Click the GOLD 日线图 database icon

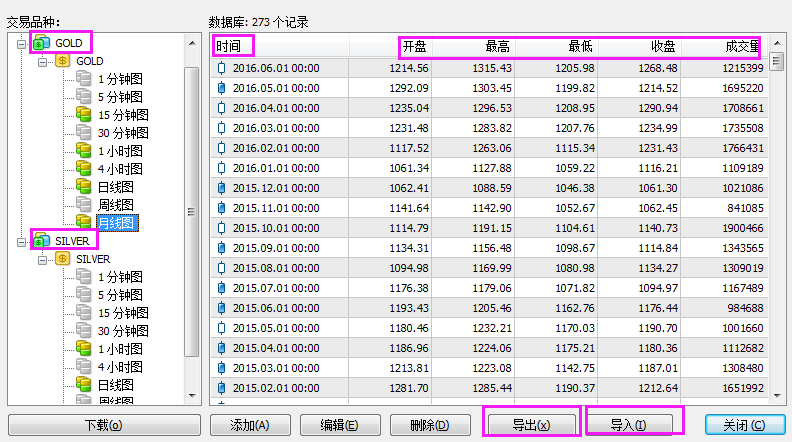(x=84, y=187)
